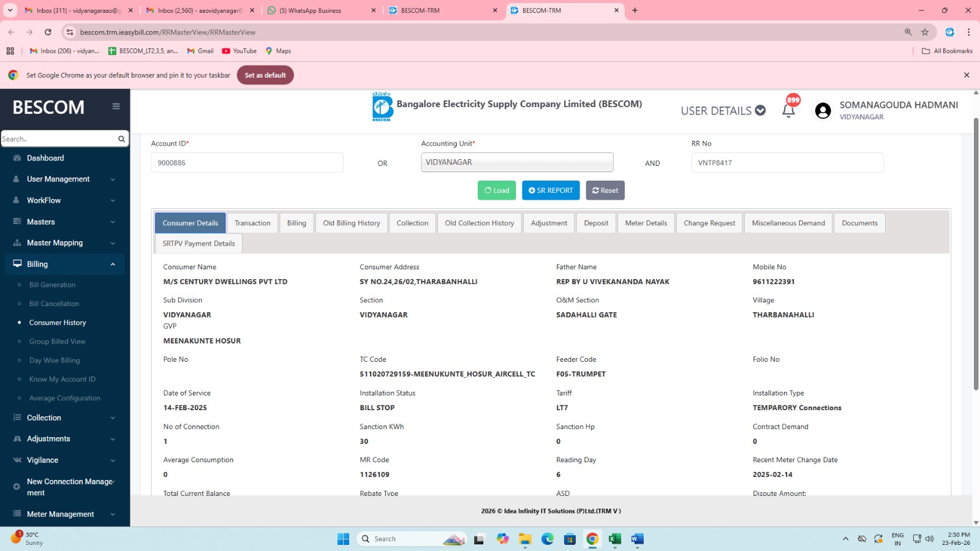Open the Documents tab

point(859,223)
